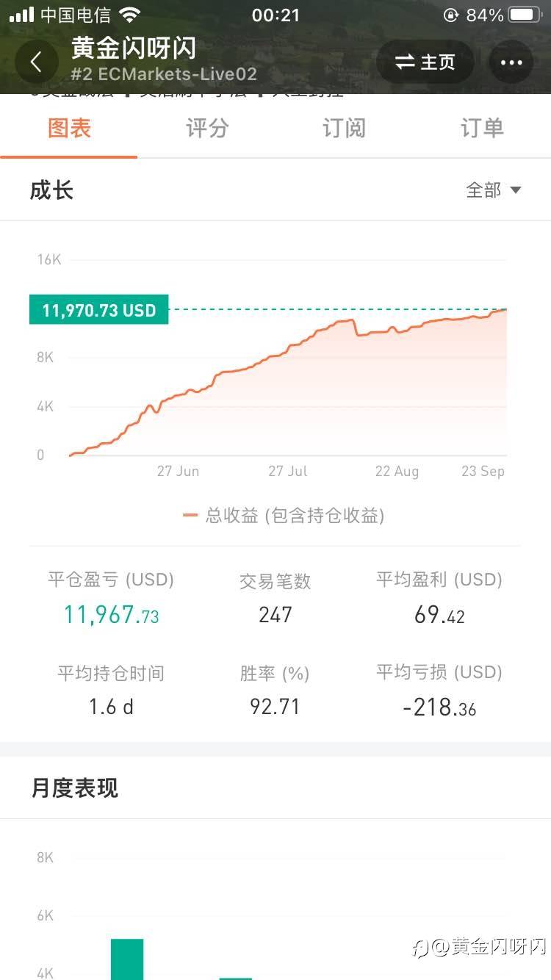551x980 pixels.
Task: Toggle the 总收益 chart legend series
Action: (284, 516)
